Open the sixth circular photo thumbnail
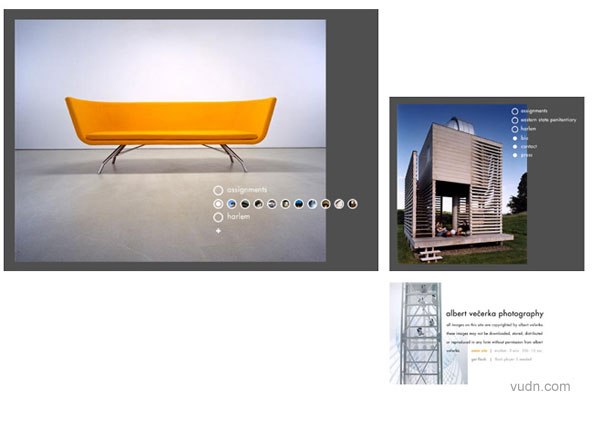 [299, 204]
